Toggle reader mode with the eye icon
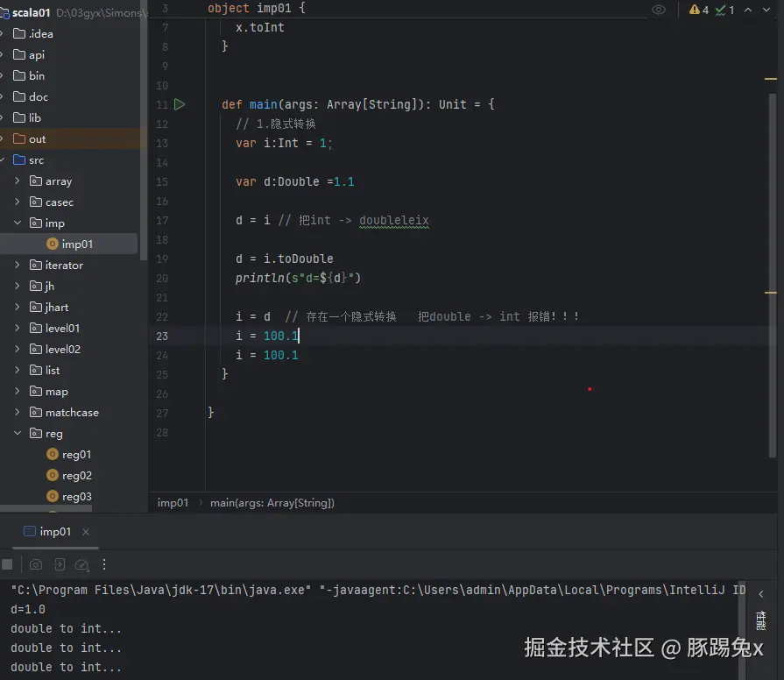Image resolution: width=784 pixels, height=680 pixels. [659, 8]
